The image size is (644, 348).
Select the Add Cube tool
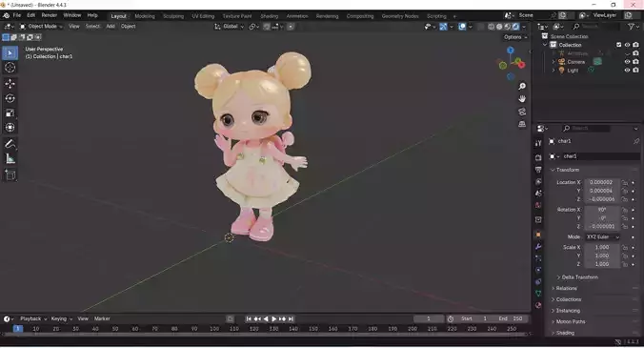pyautogui.click(x=10, y=175)
